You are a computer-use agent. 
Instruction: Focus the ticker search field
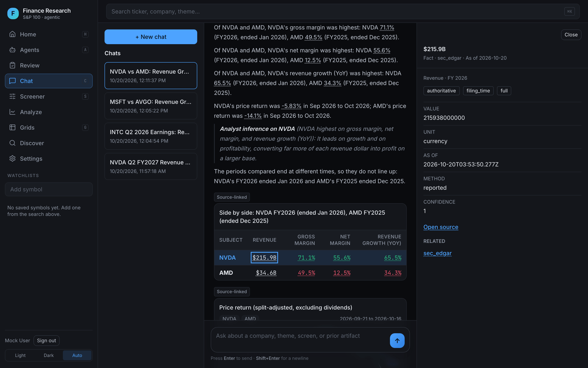pos(343,11)
